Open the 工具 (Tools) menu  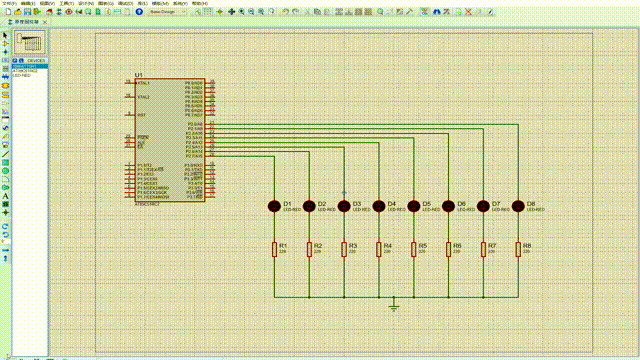pos(67,3)
